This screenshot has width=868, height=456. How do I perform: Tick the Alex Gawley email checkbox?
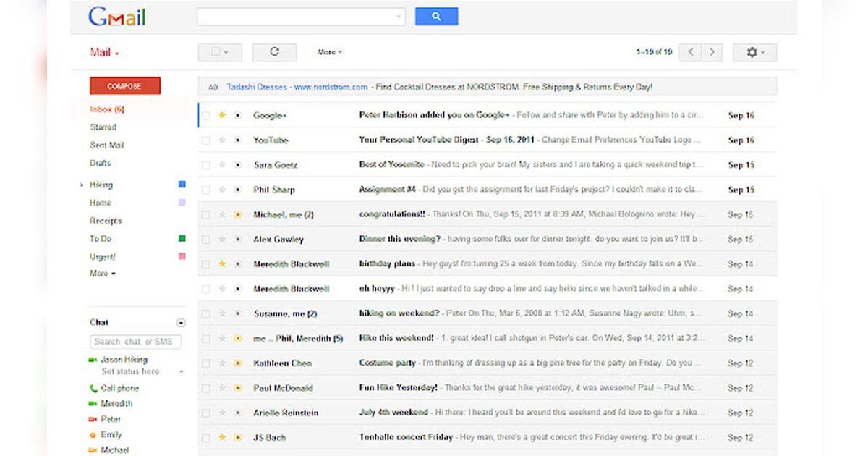(206, 240)
